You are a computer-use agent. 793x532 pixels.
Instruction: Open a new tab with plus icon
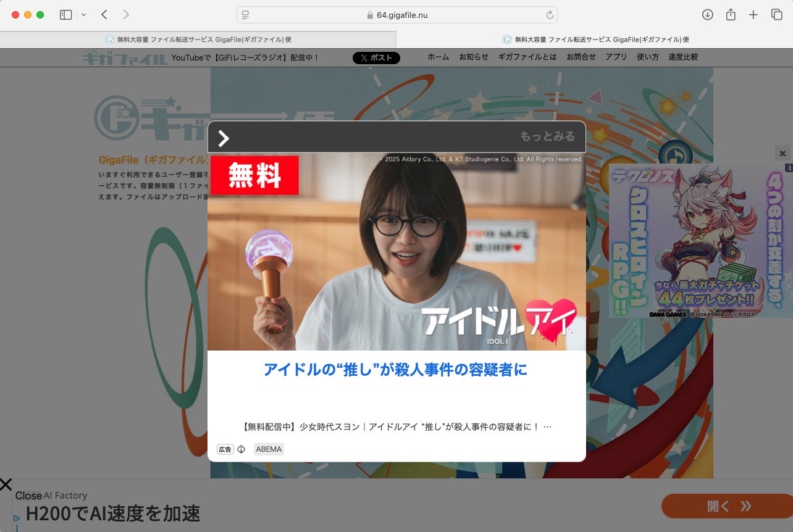753,15
